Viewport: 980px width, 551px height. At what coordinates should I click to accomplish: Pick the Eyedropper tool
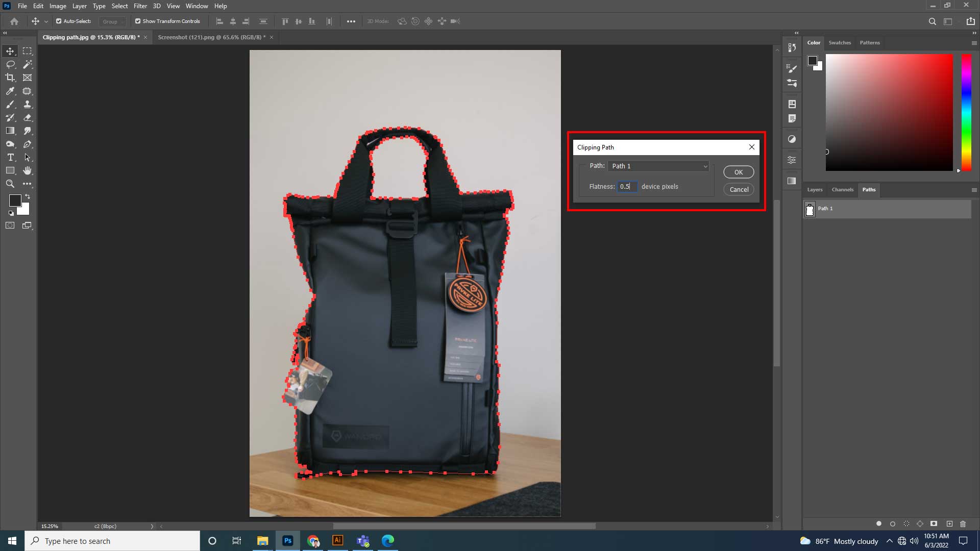pos(10,91)
